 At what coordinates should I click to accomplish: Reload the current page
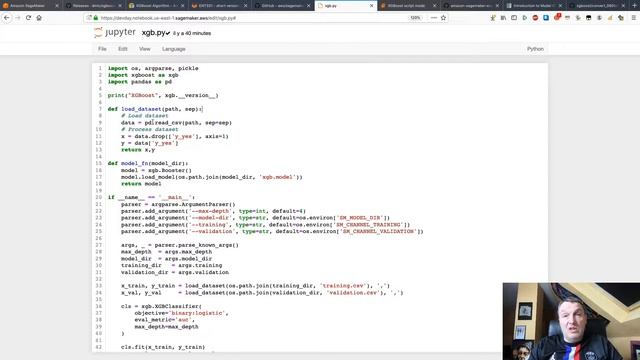pos(28,18)
